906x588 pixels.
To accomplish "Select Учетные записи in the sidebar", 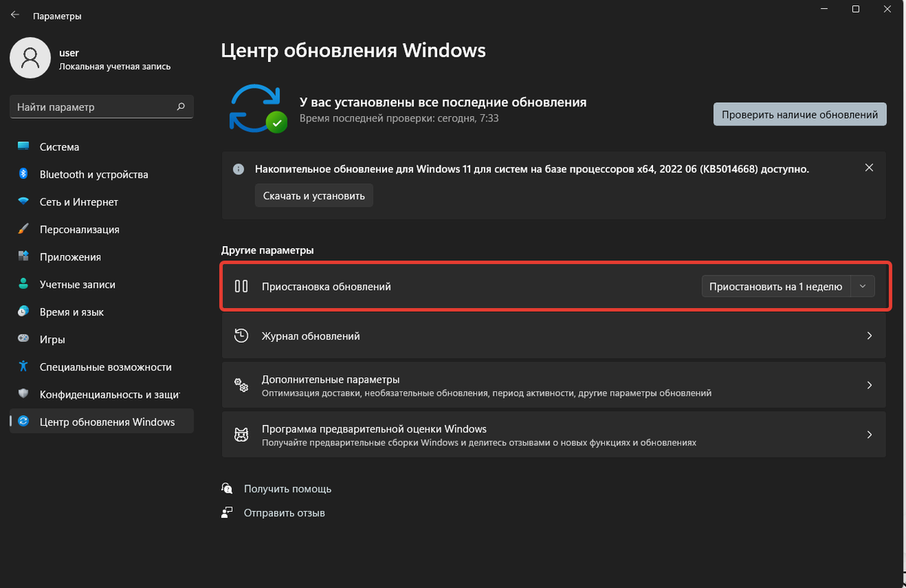I will pos(102,284).
